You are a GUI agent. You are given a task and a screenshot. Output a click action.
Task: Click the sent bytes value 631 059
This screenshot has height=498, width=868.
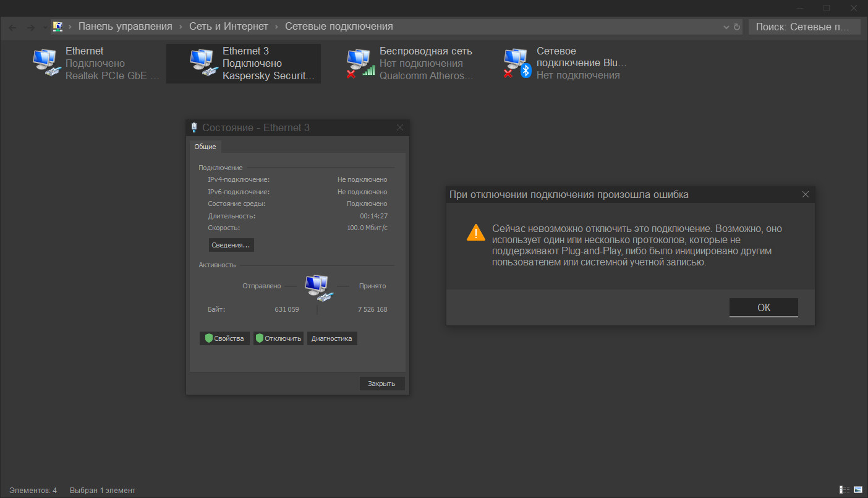[x=287, y=309]
